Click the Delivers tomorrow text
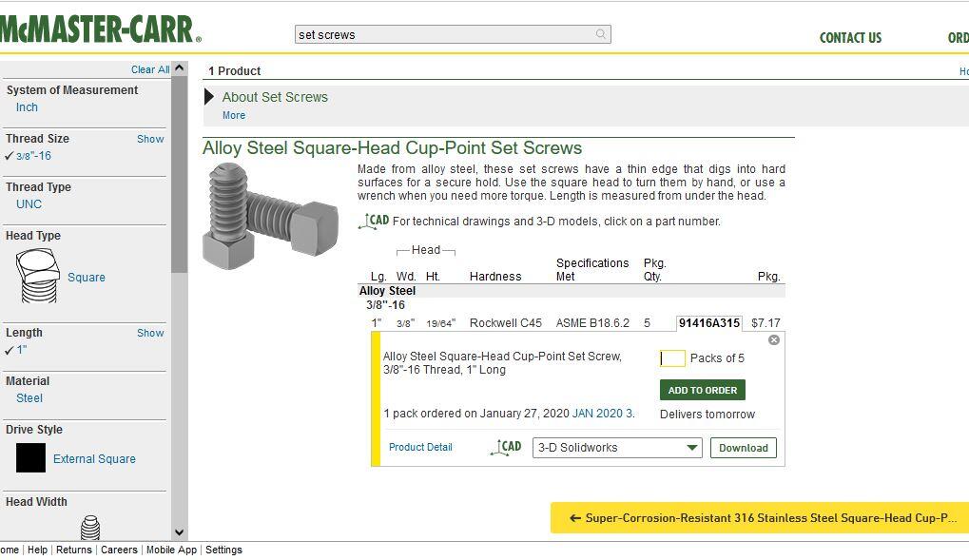This screenshot has width=969, height=560. [x=707, y=415]
